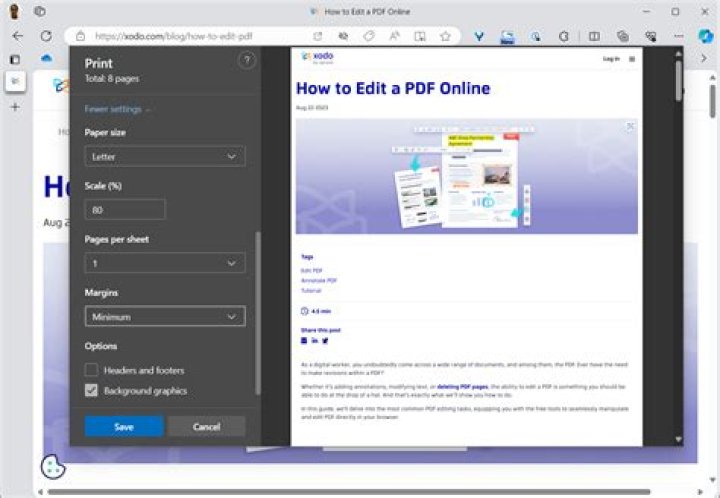The image size is (720, 498).
Task: Open the Margins Minimum dropdown
Action: (165, 317)
